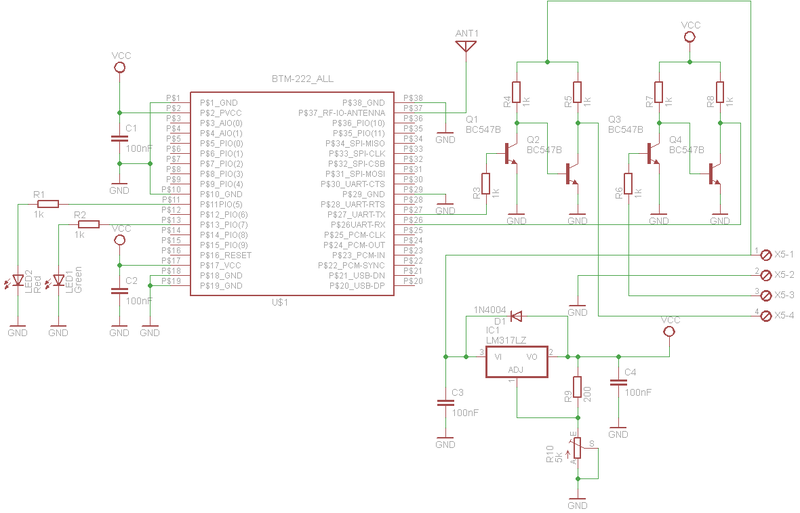Viewport: 800px width, 513px height.
Task: Click the VCC symbol above C2
Action: (x=119, y=240)
